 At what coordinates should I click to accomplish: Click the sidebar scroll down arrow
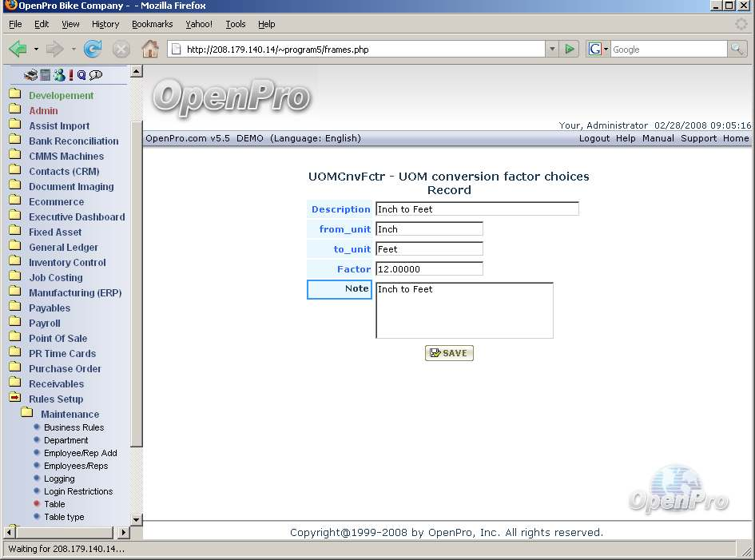(136, 519)
